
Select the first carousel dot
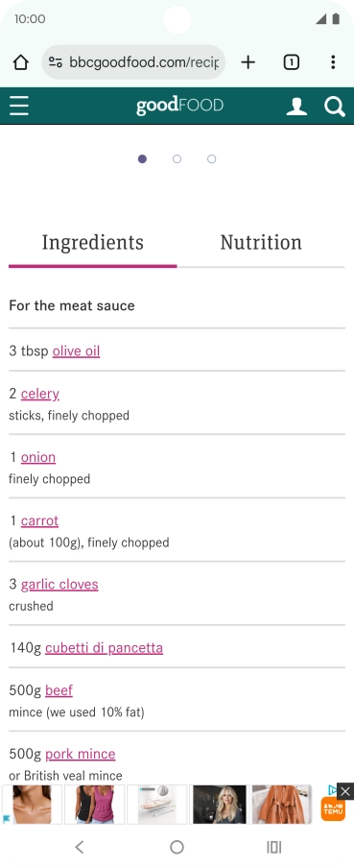click(x=142, y=158)
